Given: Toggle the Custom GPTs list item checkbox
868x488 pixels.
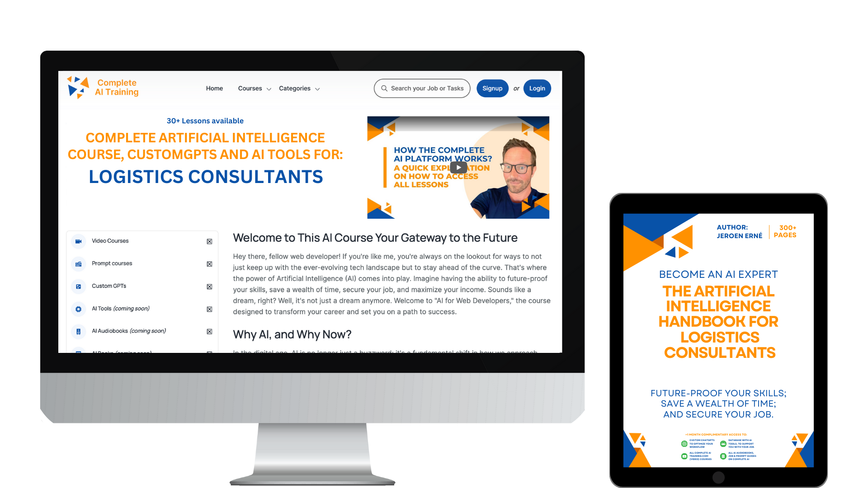Looking at the screenshot, I should click(209, 286).
